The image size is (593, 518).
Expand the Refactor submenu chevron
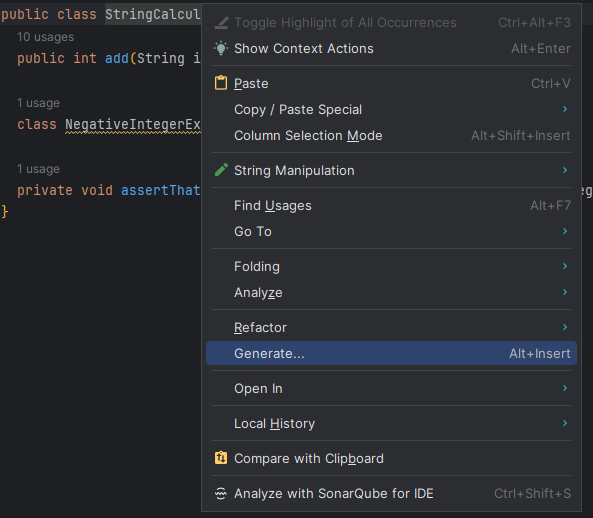pyautogui.click(x=565, y=327)
